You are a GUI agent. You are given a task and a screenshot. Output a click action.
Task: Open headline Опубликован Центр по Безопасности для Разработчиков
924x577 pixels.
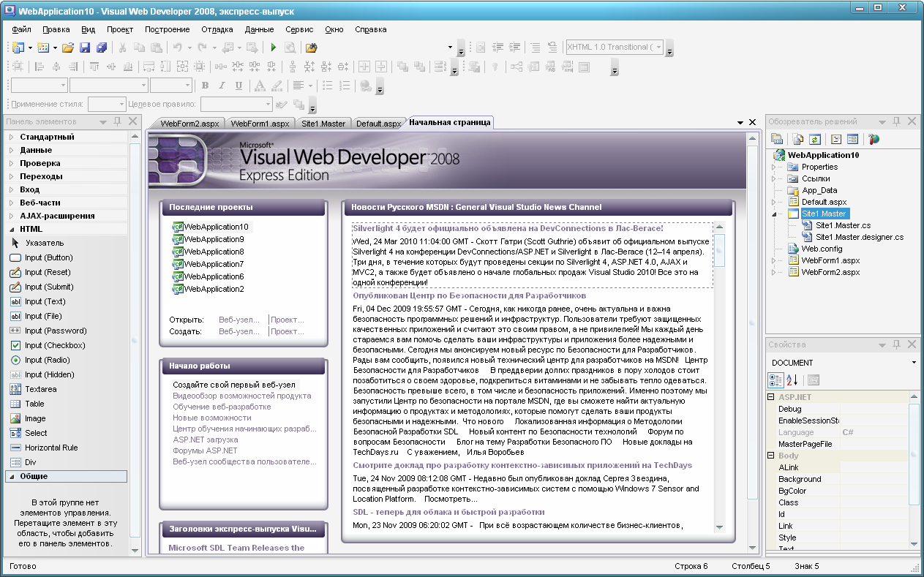point(470,296)
